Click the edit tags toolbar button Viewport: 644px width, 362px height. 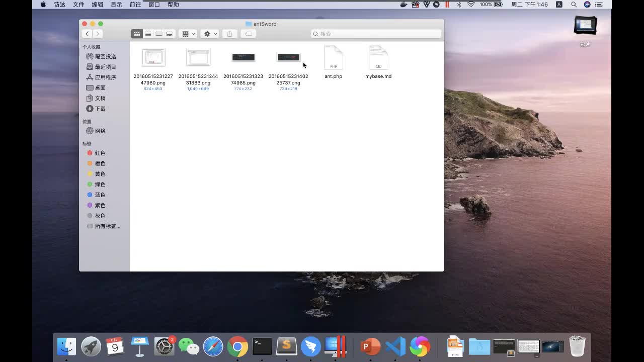tap(248, 34)
